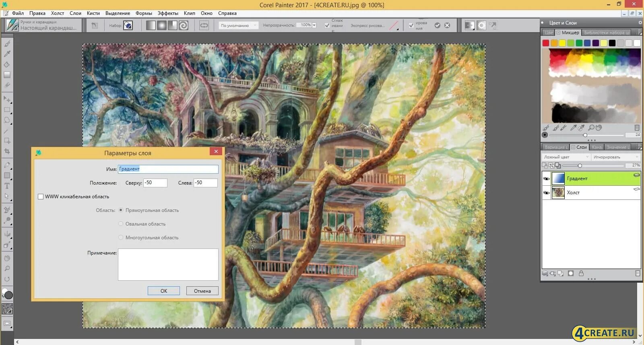Select the Grabber hand tool

(x=7, y=258)
